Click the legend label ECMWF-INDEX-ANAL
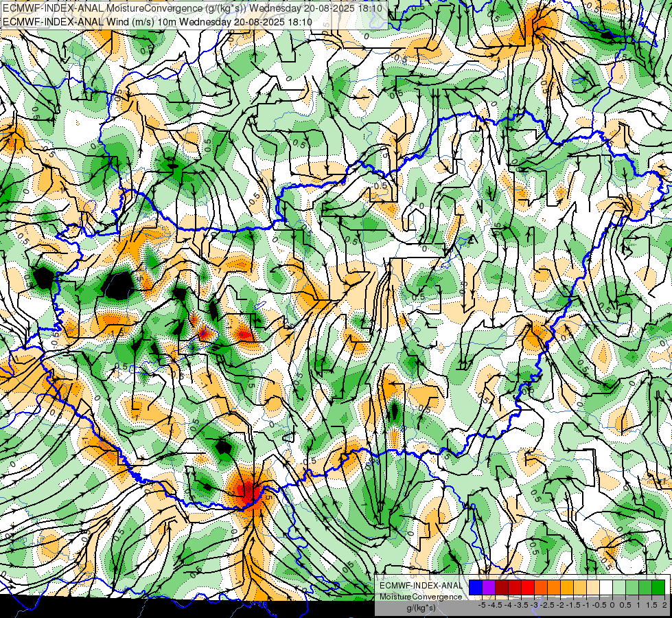 click(x=421, y=586)
